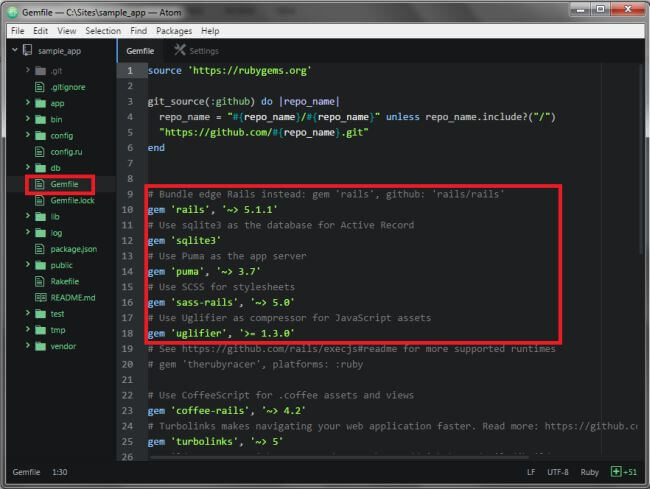Click the config folder icon
650x489 pixels.
40,136
